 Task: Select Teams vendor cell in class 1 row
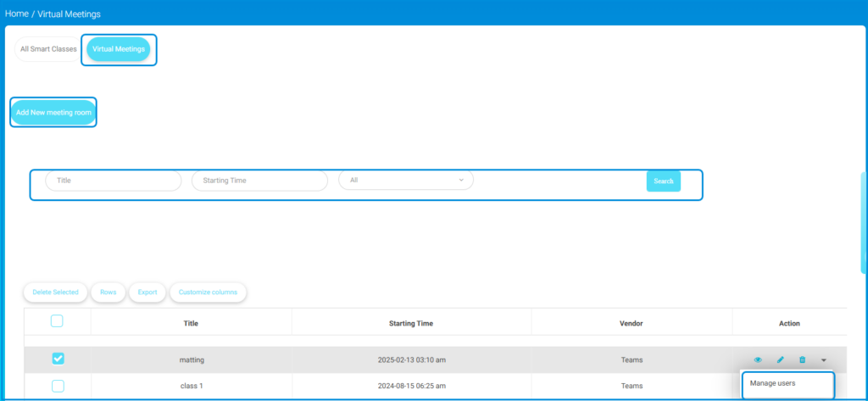click(x=632, y=386)
